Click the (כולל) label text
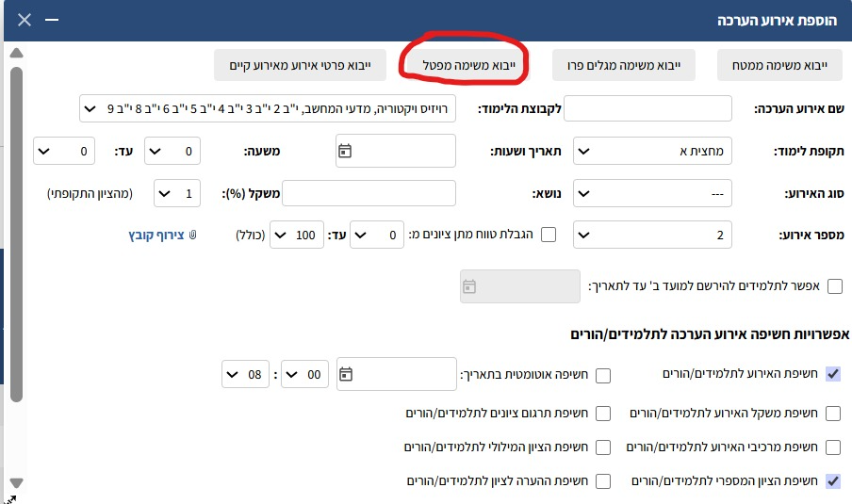Image resolution: width=852 pixels, height=504 pixels. coord(251,235)
